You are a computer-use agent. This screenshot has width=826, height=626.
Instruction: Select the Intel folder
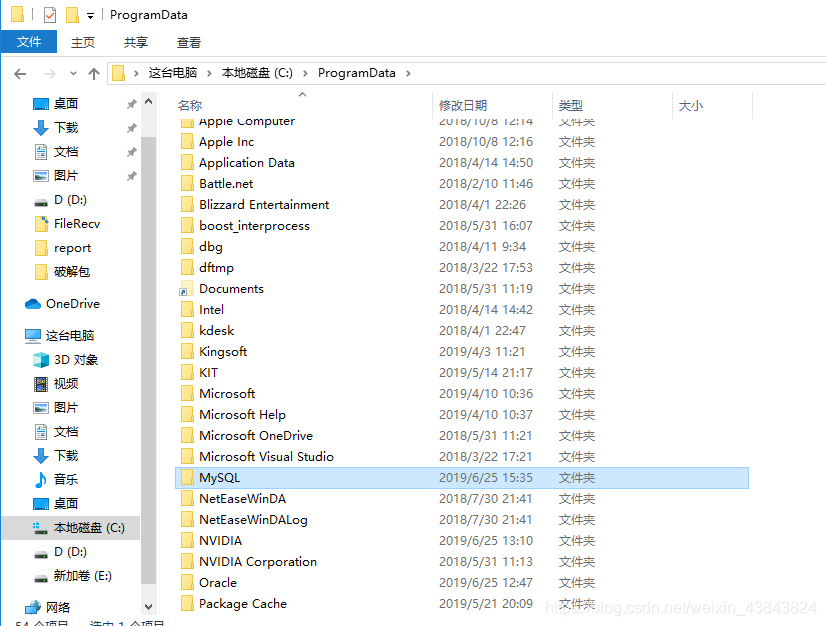pos(211,310)
